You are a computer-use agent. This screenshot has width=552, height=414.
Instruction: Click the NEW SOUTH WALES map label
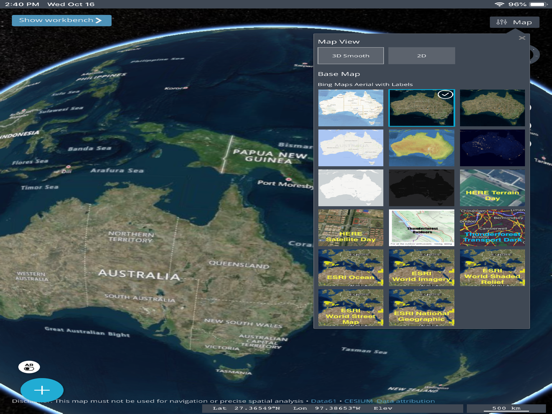(x=243, y=323)
